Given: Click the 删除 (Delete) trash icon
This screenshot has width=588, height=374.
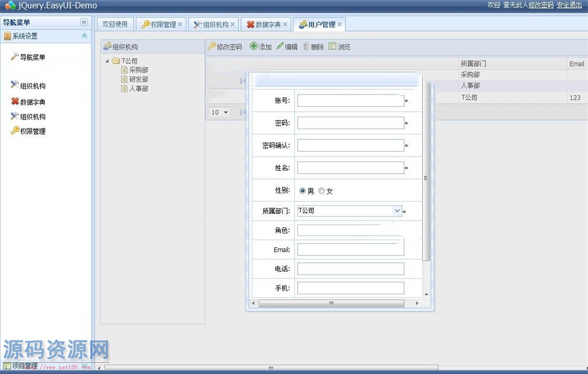Looking at the screenshot, I should click(x=306, y=46).
